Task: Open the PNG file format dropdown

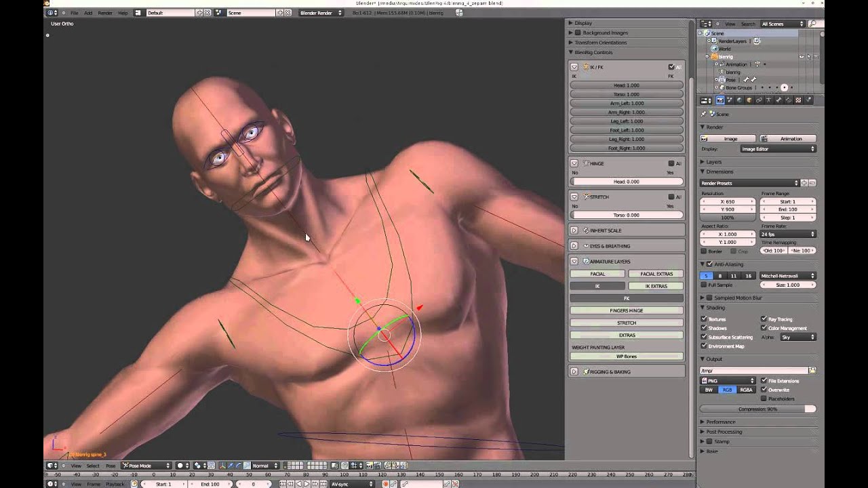Action: pyautogui.click(x=728, y=381)
